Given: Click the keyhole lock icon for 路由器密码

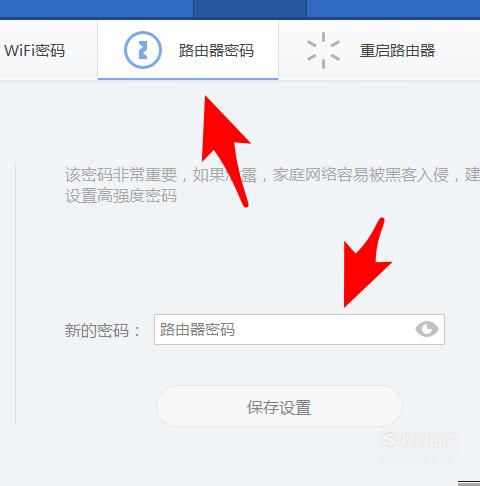Looking at the screenshot, I should pos(143,50).
